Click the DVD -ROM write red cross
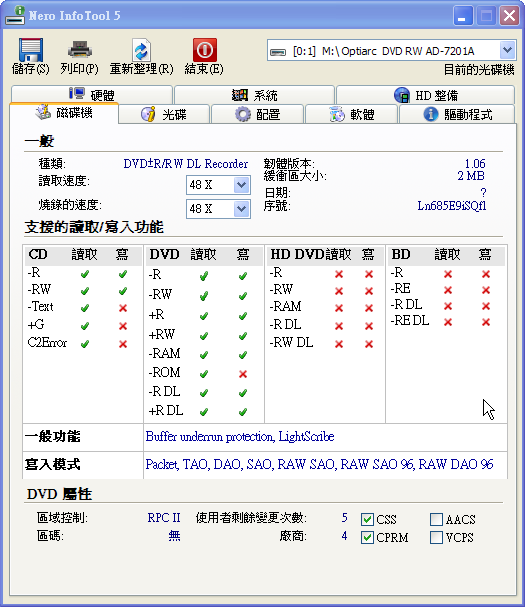The width and height of the screenshot is (525, 607). pyautogui.click(x=243, y=374)
